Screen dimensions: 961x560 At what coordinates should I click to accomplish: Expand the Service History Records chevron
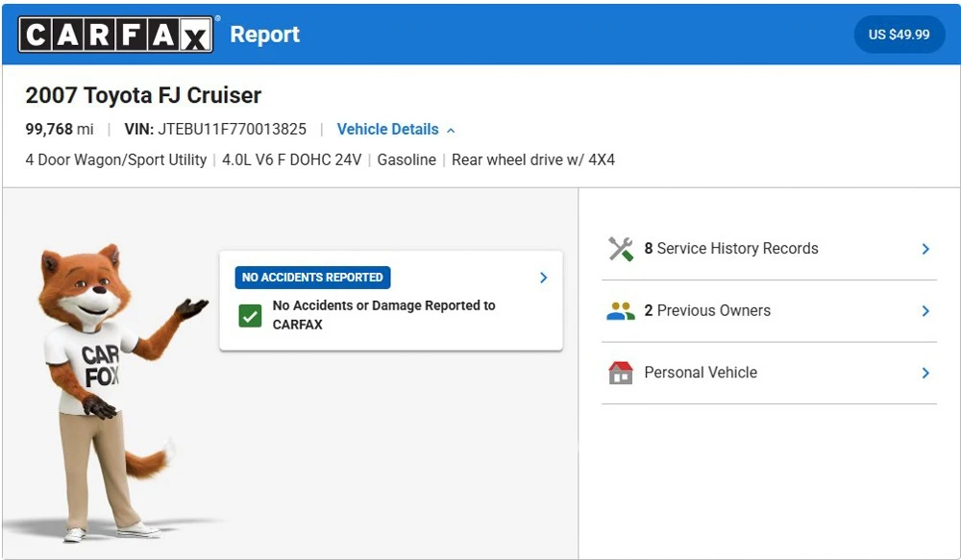[x=925, y=249]
